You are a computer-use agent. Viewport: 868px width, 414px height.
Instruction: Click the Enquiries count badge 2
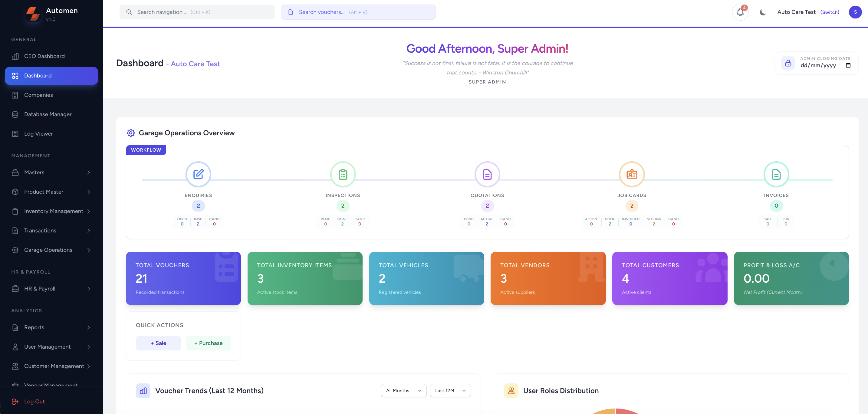tap(198, 206)
